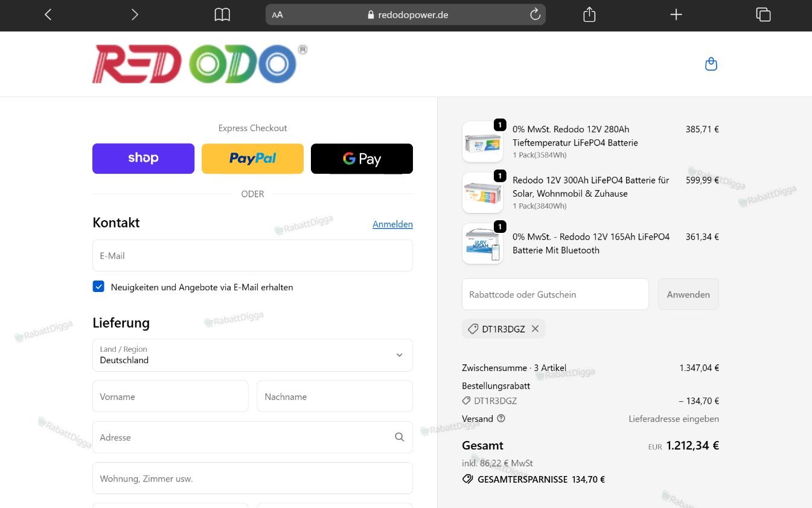
Task: Focus the Vorname field
Action: click(x=170, y=396)
